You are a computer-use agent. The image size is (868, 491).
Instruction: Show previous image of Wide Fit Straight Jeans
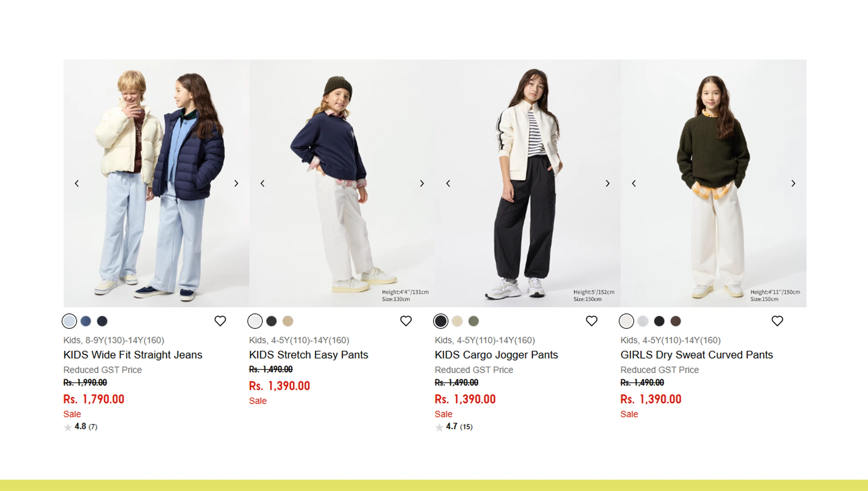[x=77, y=184]
